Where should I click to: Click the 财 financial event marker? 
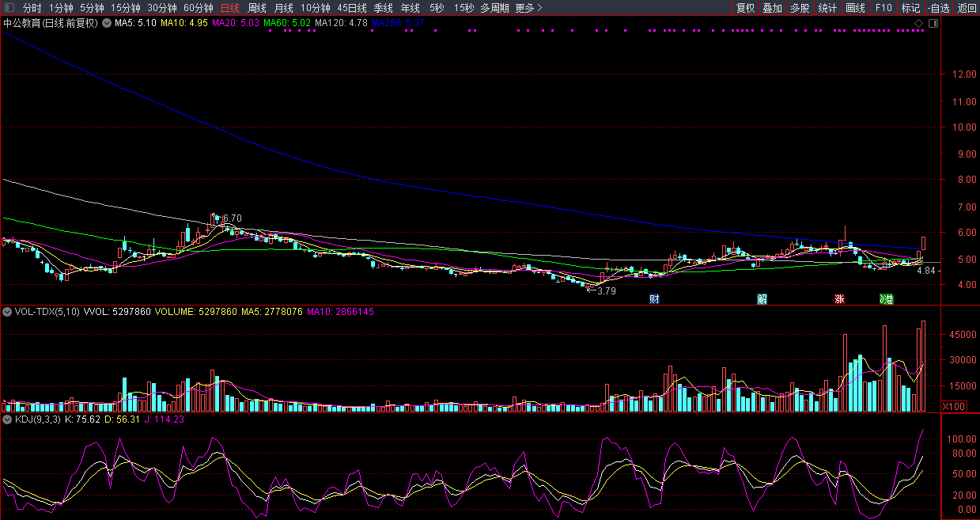pyautogui.click(x=654, y=299)
